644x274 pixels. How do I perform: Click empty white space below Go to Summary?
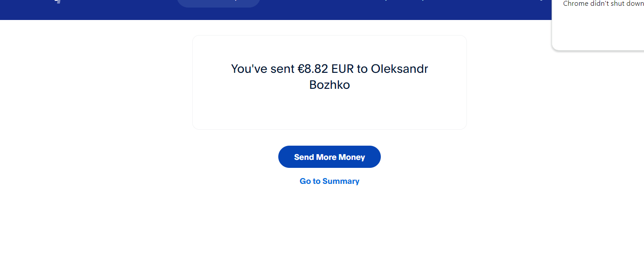[329, 231]
